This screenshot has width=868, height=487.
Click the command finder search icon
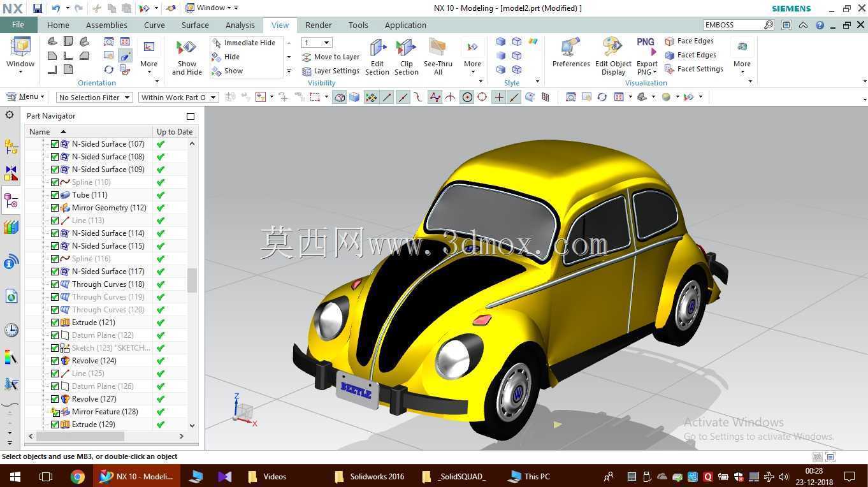point(769,25)
